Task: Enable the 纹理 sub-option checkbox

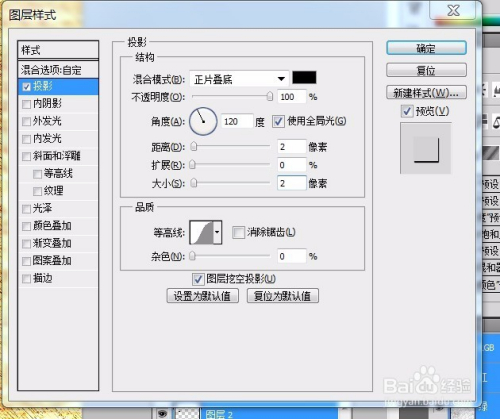Action: (x=37, y=191)
